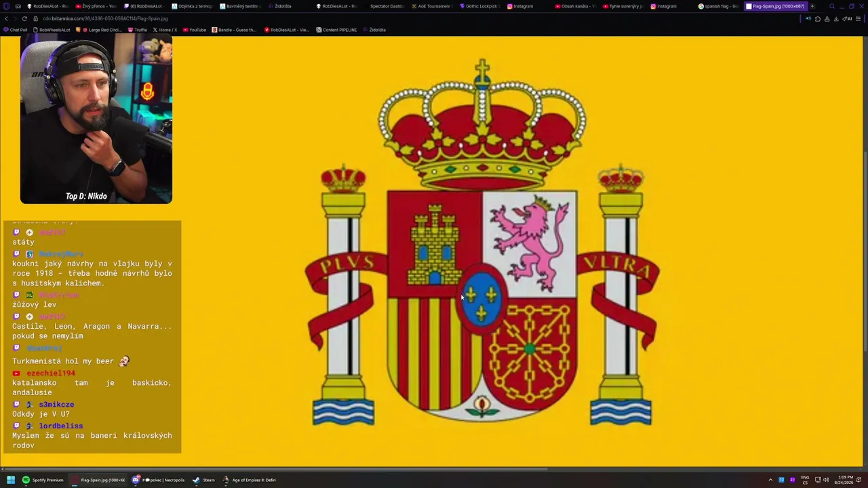Click the chat username s3mikcze
This screenshot has width=868, height=488.
tap(56, 405)
